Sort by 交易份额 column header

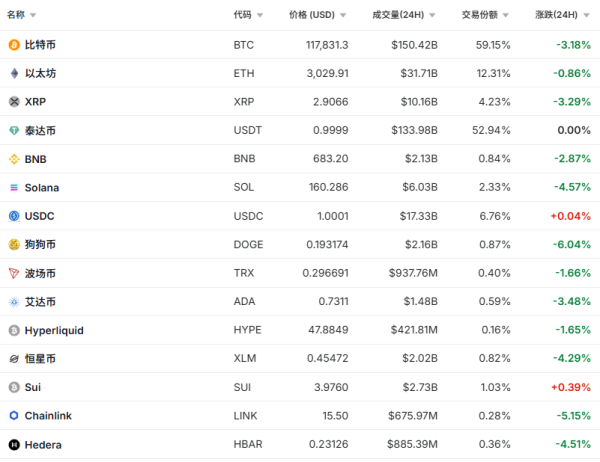pyautogui.click(x=485, y=15)
